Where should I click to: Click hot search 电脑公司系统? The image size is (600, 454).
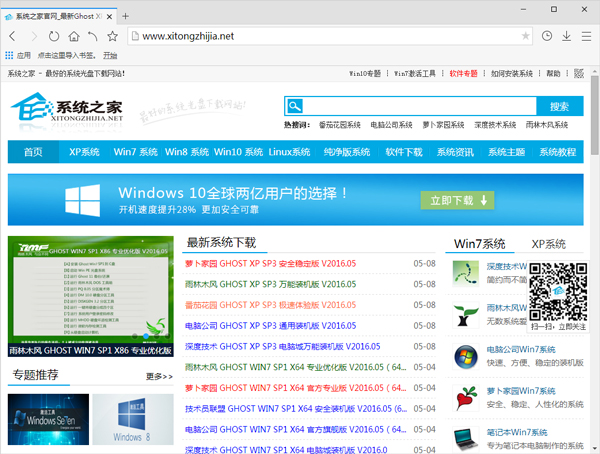tap(391, 125)
